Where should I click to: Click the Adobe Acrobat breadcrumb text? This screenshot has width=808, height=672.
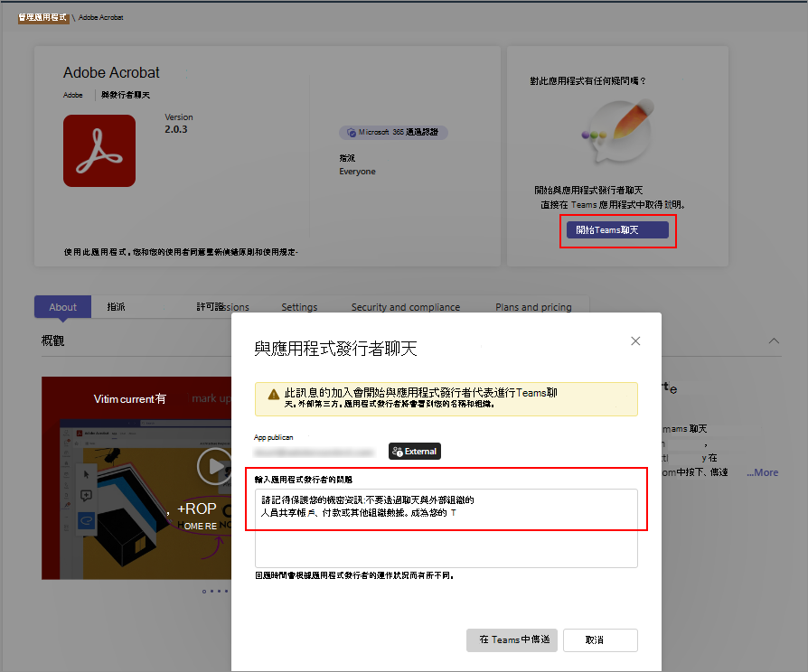tap(101, 17)
